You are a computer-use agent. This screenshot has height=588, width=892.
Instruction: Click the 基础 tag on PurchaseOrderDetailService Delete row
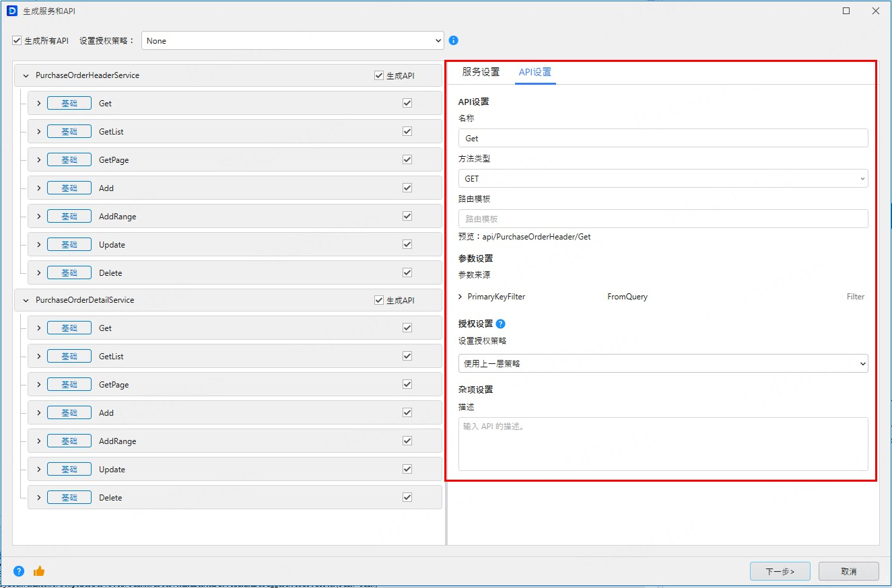pyautogui.click(x=69, y=498)
